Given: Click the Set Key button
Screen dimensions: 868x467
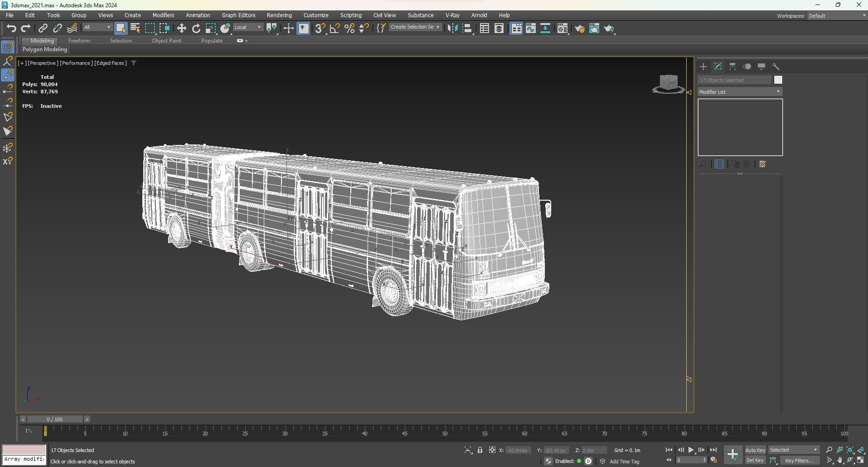Looking at the screenshot, I should click(x=755, y=460).
